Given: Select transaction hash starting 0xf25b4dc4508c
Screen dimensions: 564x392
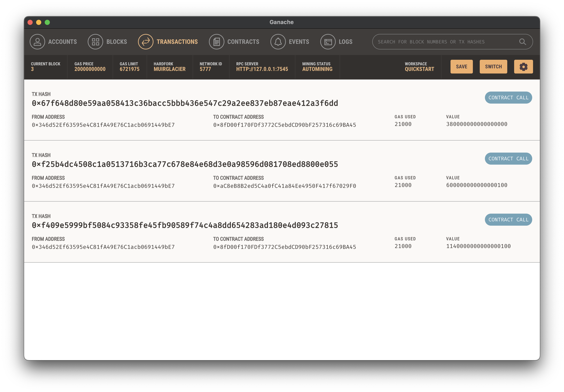Looking at the screenshot, I should tap(185, 164).
